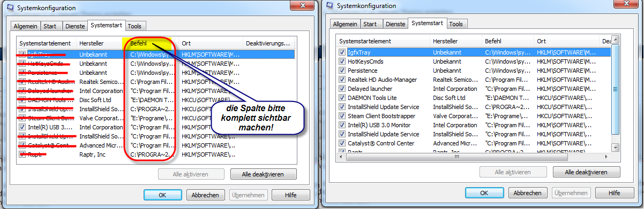Disable Realtek HD Audio-Manager startup entry checkbox
This screenshot has height=209, width=644.
click(x=342, y=80)
